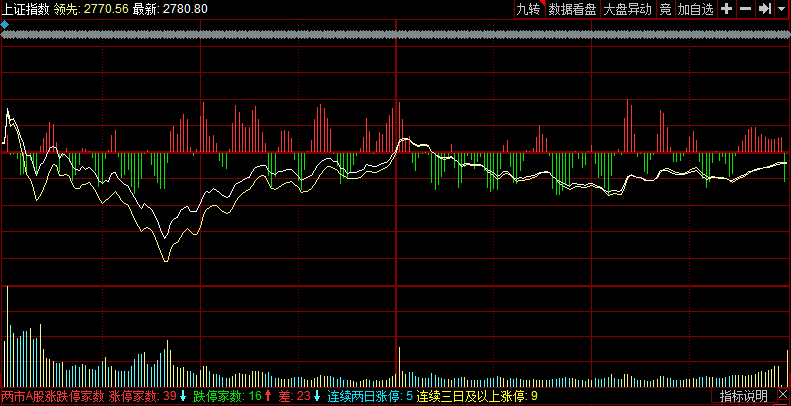Open 数据看盘 panel
Image resolution: width=791 pixels, height=406 pixels.
click(573, 9)
